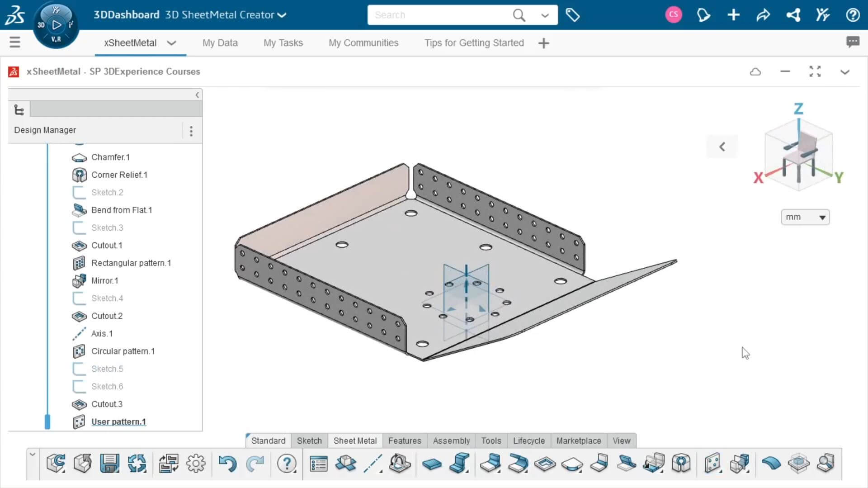
Task: Open the Marketplace toolbar tab
Action: coord(579,441)
